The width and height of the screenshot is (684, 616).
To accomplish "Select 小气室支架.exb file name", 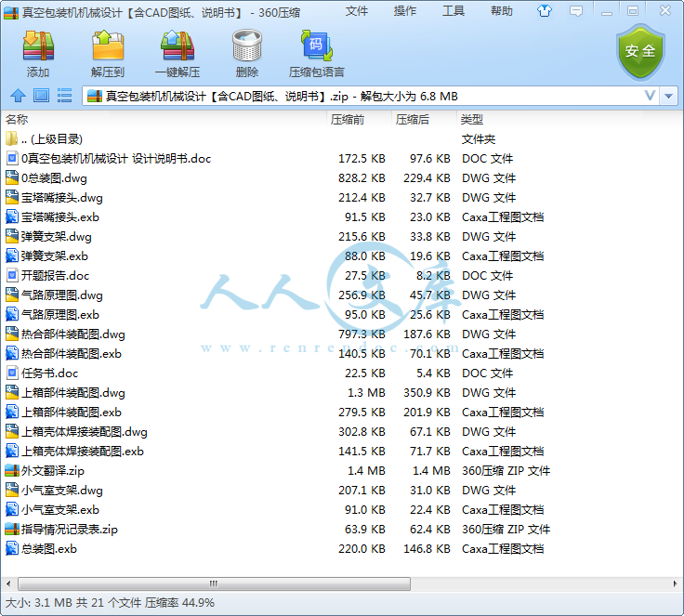I will [60, 509].
